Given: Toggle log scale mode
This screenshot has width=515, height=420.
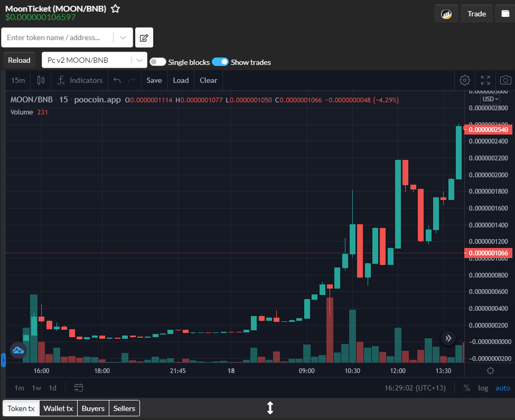Looking at the screenshot, I should (483, 388).
